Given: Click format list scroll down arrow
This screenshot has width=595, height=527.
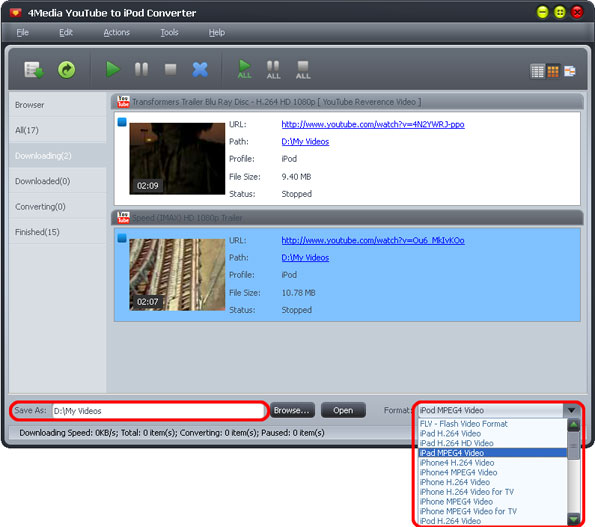Looking at the screenshot, I should (573, 518).
